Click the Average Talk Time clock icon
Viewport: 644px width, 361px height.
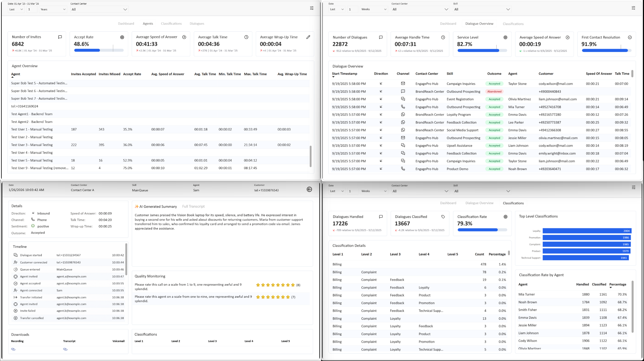click(246, 37)
